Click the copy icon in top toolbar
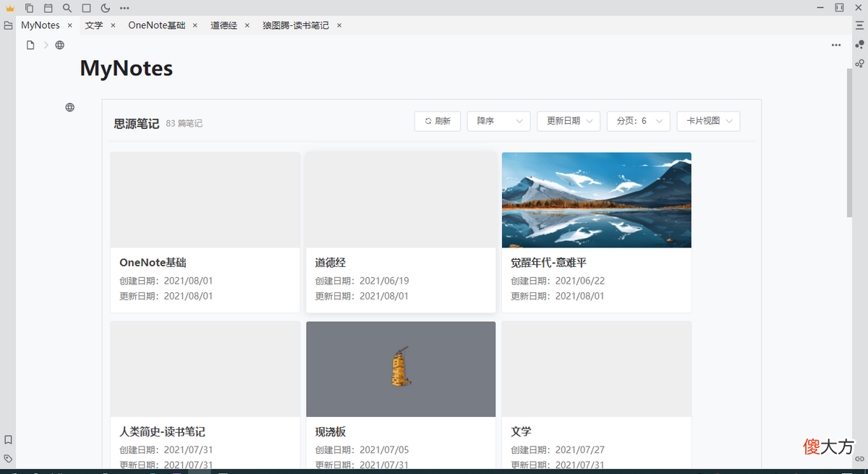868x474 pixels. pyautogui.click(x=29, y=8)
